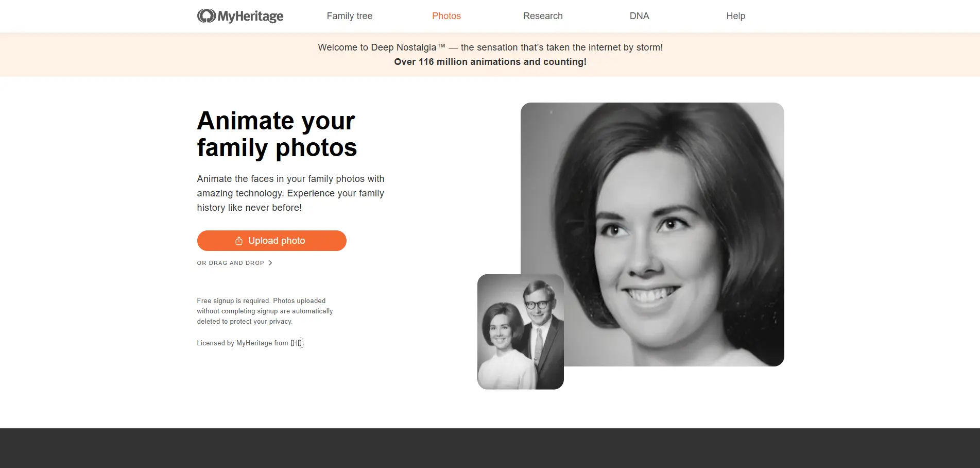Screen dimensions: 980x468
Task: Click the Animate your family photos heading
Action: click(277, 134)
